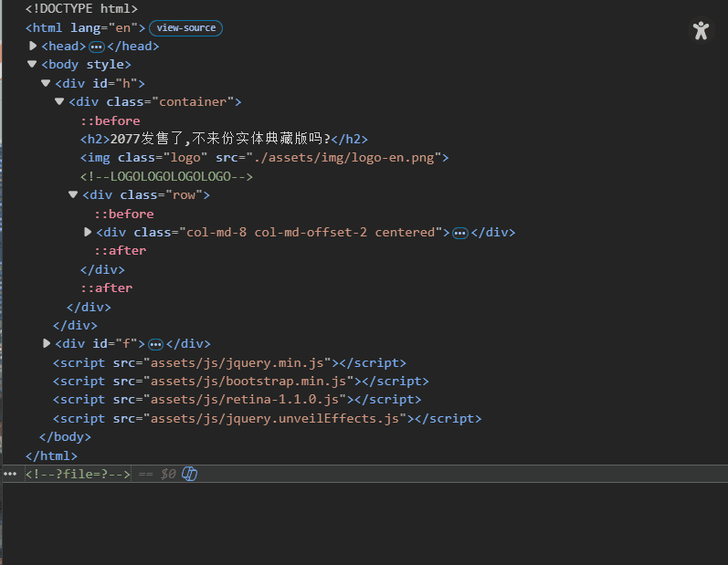
Task: Select the closing </body> tag line
Action: (x=66, y=437)
